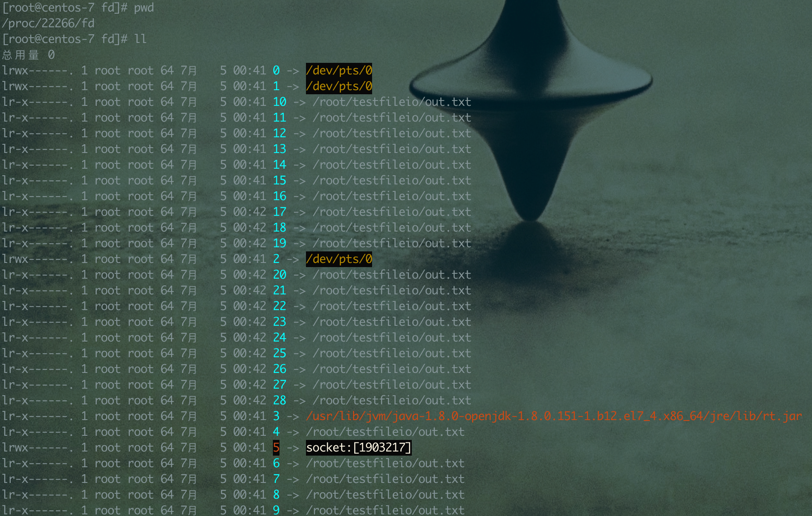
Task: Click file descriptor number 17
Action: pos(279,212)
